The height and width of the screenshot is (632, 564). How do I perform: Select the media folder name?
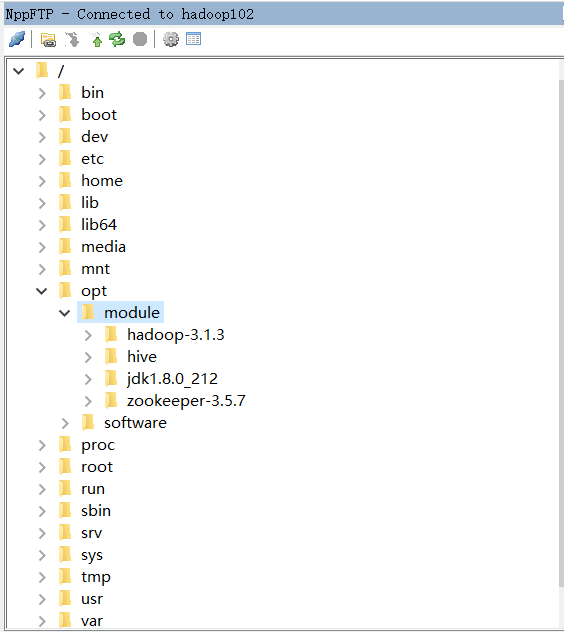(103, 247)
